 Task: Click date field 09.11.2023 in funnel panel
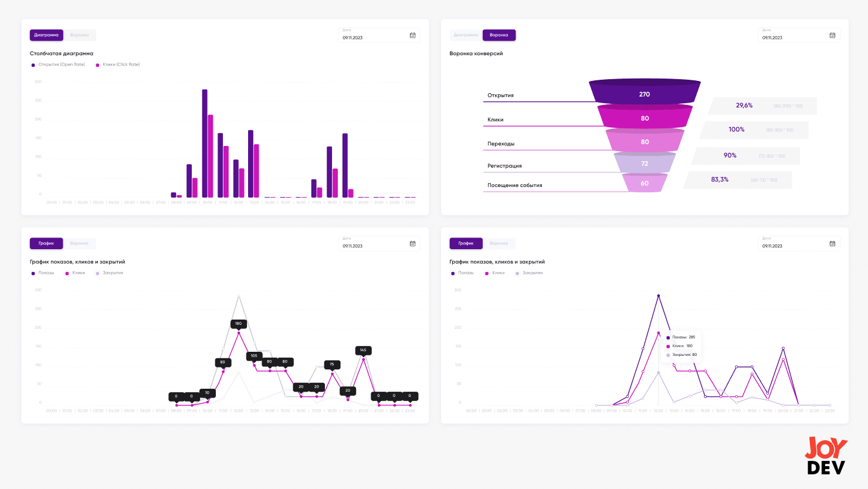(x=799, y=35)
